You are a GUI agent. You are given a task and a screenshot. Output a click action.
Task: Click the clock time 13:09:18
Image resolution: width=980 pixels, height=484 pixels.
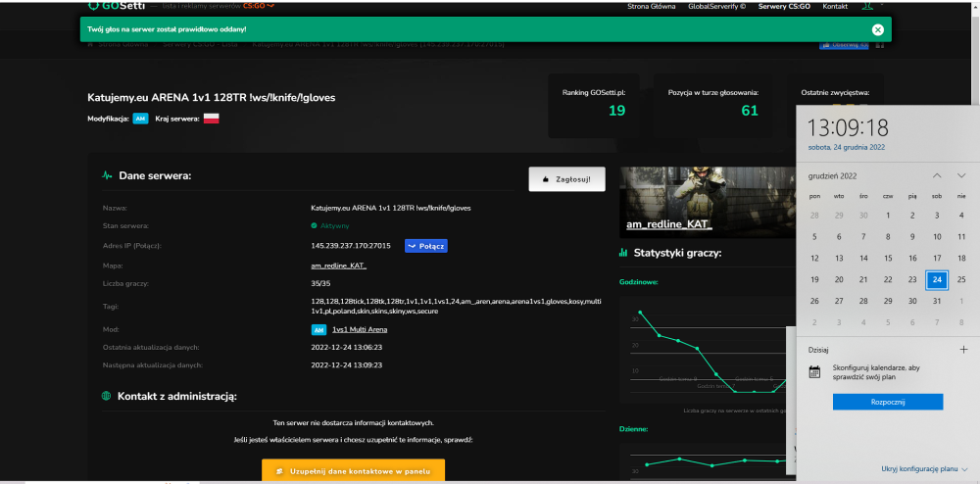tap(848, 128)
